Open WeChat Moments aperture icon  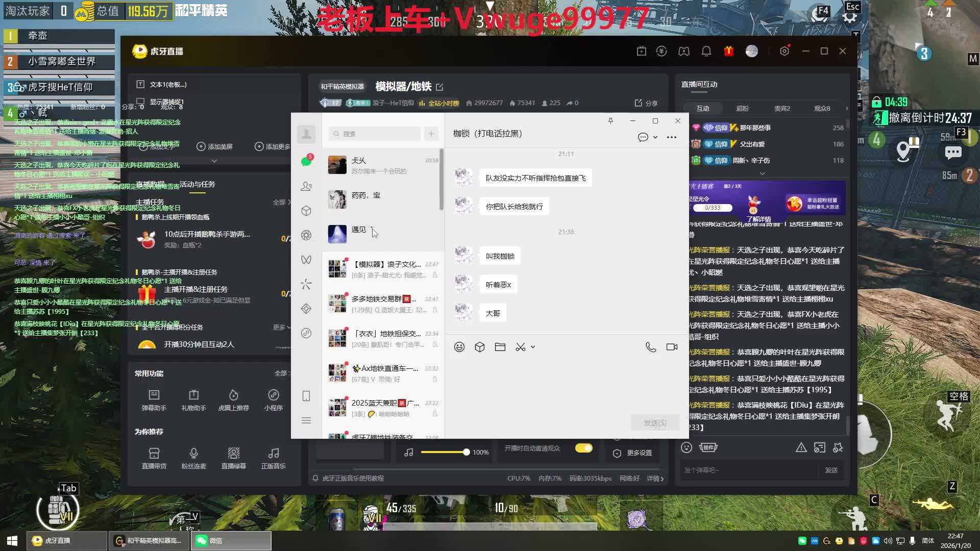(x=306, y=235)
